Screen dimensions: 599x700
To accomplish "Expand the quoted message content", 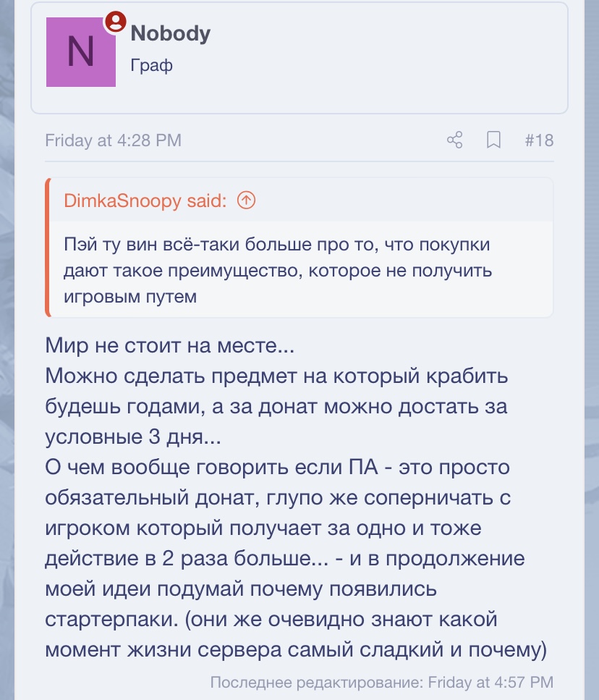I will pos(297,270).
